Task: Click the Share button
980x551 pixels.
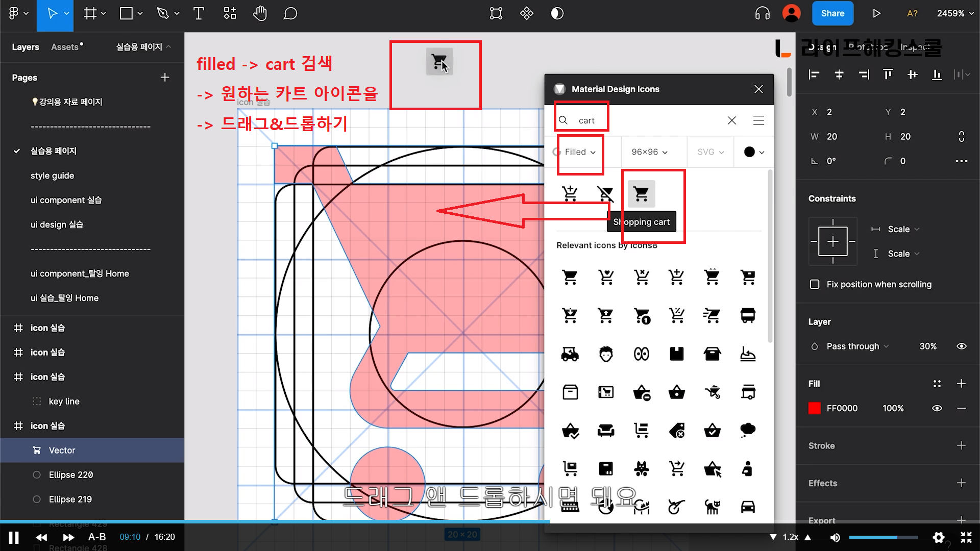Action: (832, 14)
